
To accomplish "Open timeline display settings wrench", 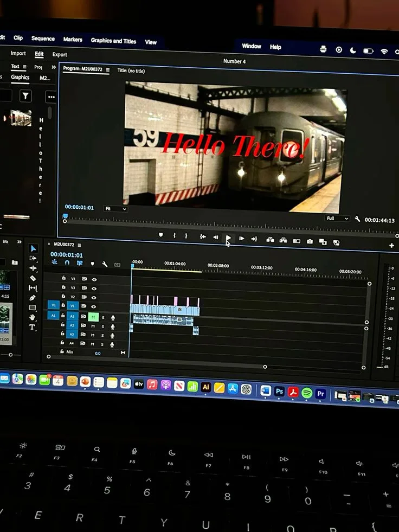I will pos(105,264).
